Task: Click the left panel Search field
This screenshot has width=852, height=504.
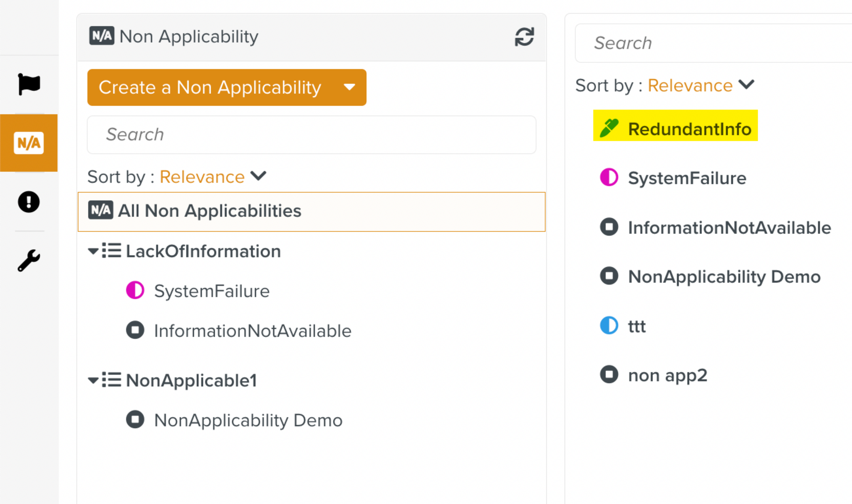Action: tap(311, 135)
